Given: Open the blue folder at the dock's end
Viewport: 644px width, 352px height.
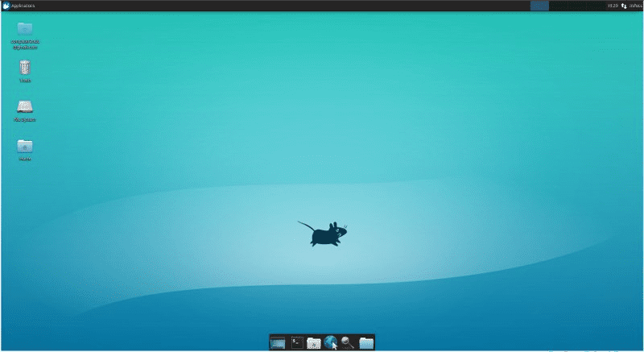Looking at the screenshot, I should (366, 342).
